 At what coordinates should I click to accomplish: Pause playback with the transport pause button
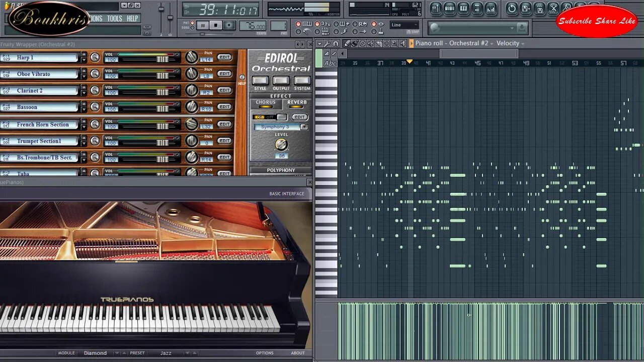pos(203,25)
